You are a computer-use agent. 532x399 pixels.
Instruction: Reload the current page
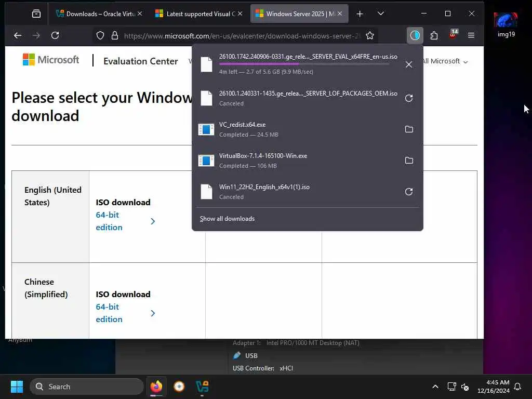click(55, 35)
